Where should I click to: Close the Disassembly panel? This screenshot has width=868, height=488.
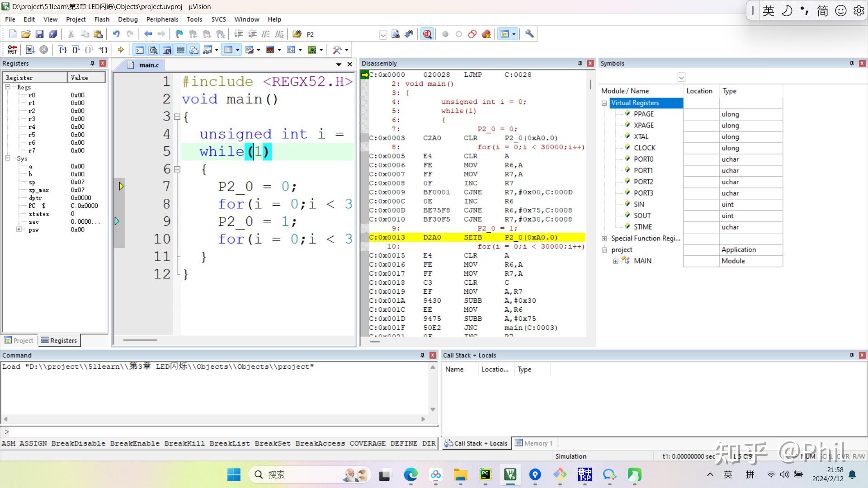click(590, 63)
